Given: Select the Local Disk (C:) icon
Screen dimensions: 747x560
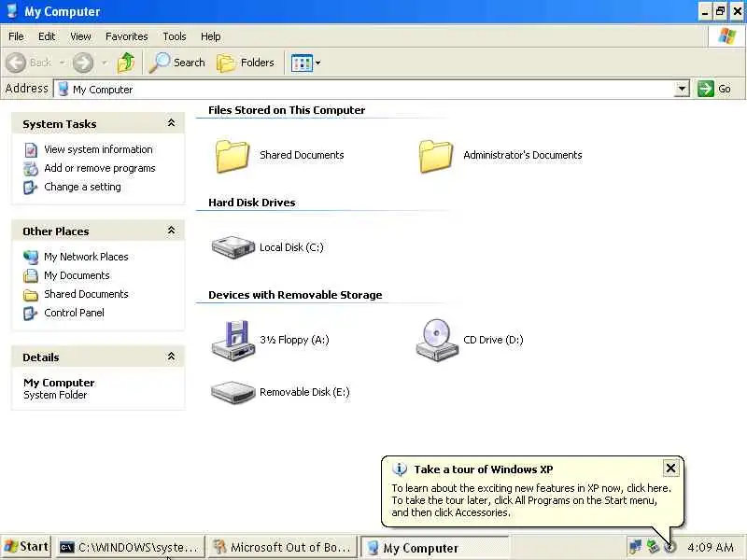Looking at the screenshot, I should tap(233, 247).
